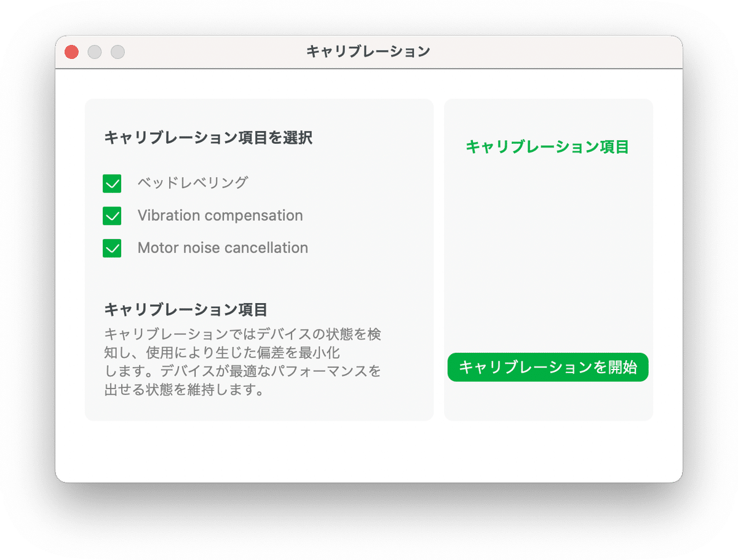Viewport: 738px width, 560px height.
Task: Click the green キャリブレーション項目 heading
Action: pyautogui.click(x=547, y=147)
